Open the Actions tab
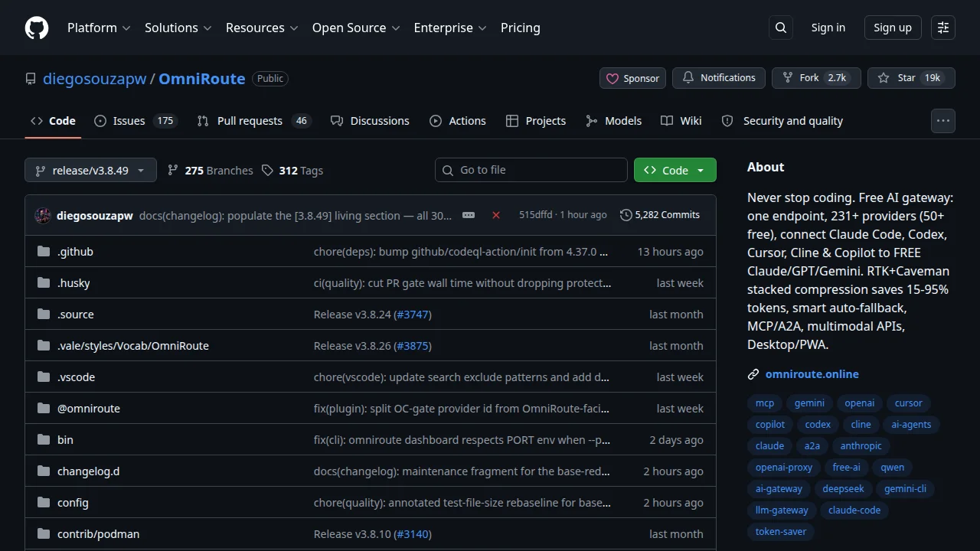Screen dimensions: 980x551 coord(458,121)
